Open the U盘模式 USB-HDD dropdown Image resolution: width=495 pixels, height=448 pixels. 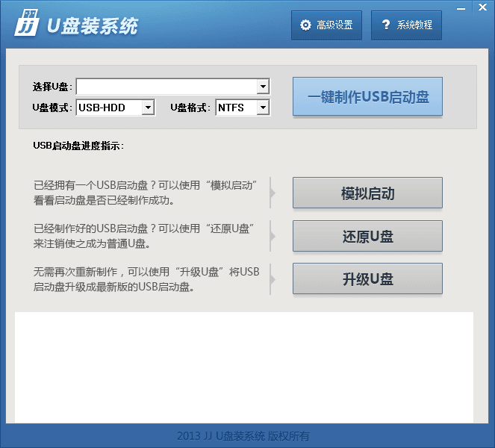(148, 108)
